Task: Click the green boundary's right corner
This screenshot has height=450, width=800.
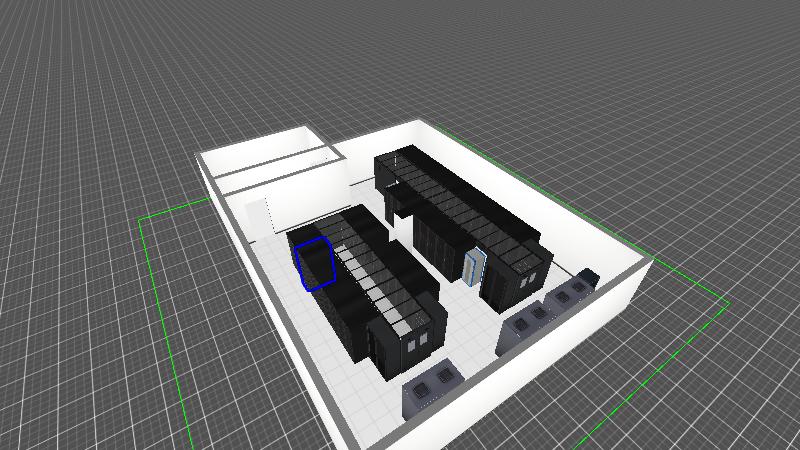Action: tap(728, 303)
